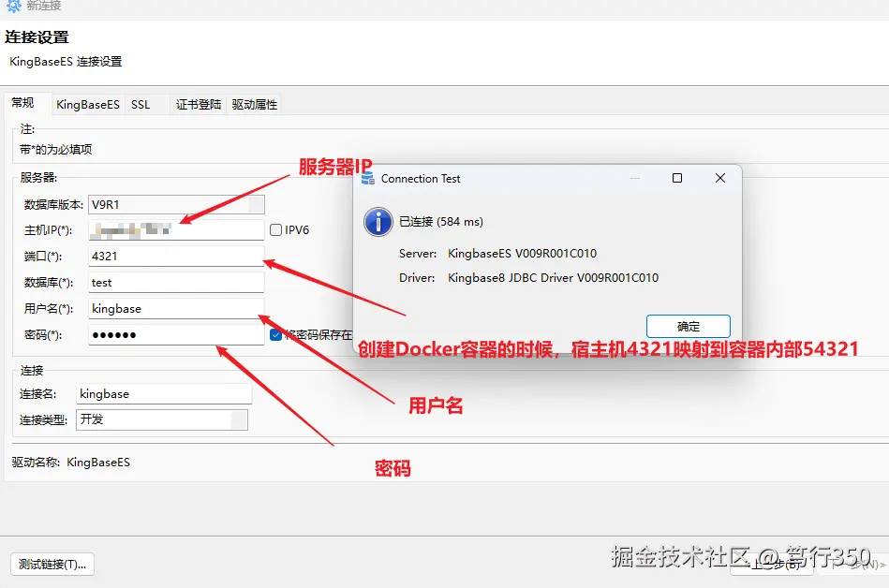This screenshot has width=889, height=588.
Task: Click the 数据库 field containing test
Action: click(x=176, y=282)
